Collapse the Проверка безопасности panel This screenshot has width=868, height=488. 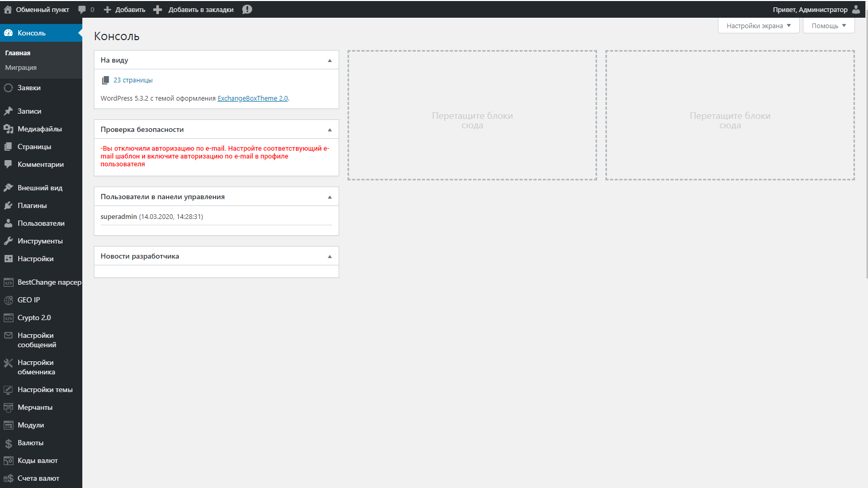[329, 130]
